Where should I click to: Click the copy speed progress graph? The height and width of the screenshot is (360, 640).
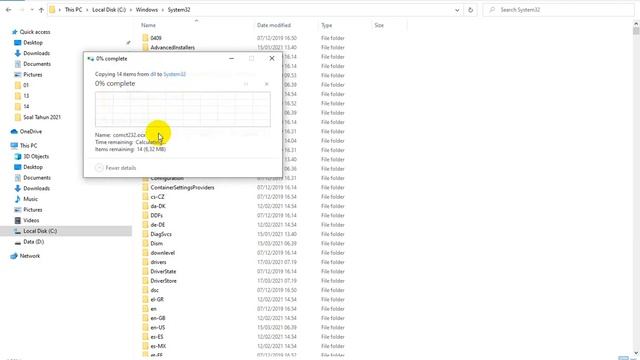(182, 109)
